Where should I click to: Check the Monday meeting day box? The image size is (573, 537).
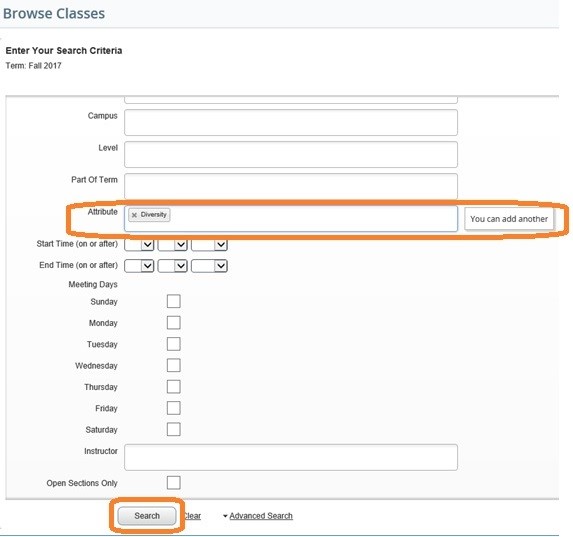[174, 323]
